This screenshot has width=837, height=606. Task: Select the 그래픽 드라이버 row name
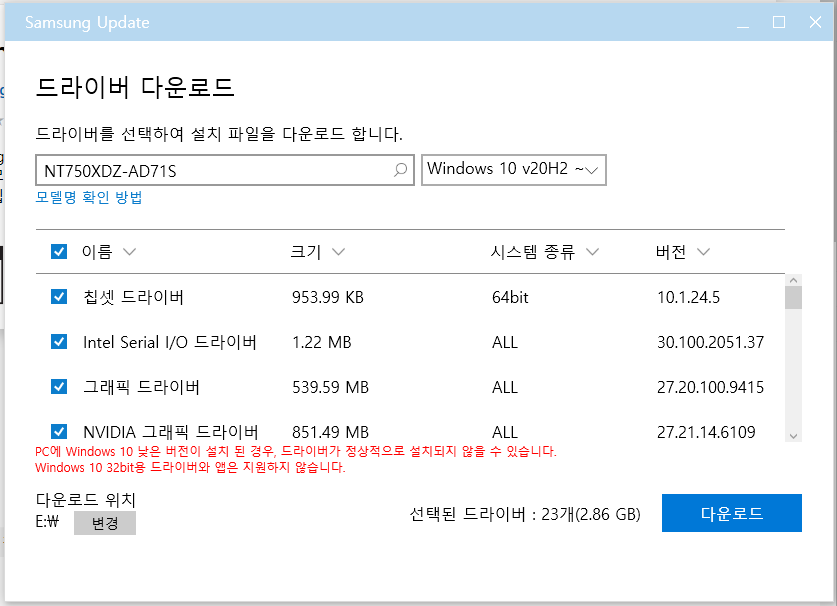[x=141, y=387]
